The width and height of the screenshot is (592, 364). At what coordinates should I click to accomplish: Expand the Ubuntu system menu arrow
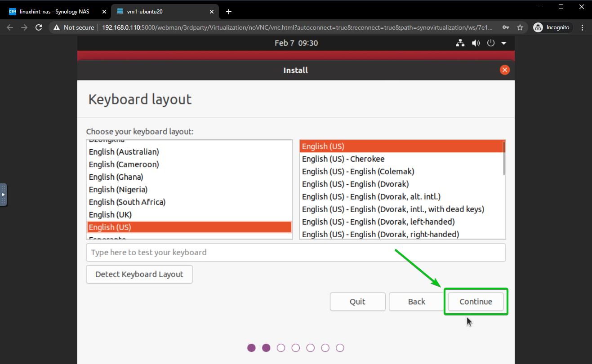[x=503, y=43]
